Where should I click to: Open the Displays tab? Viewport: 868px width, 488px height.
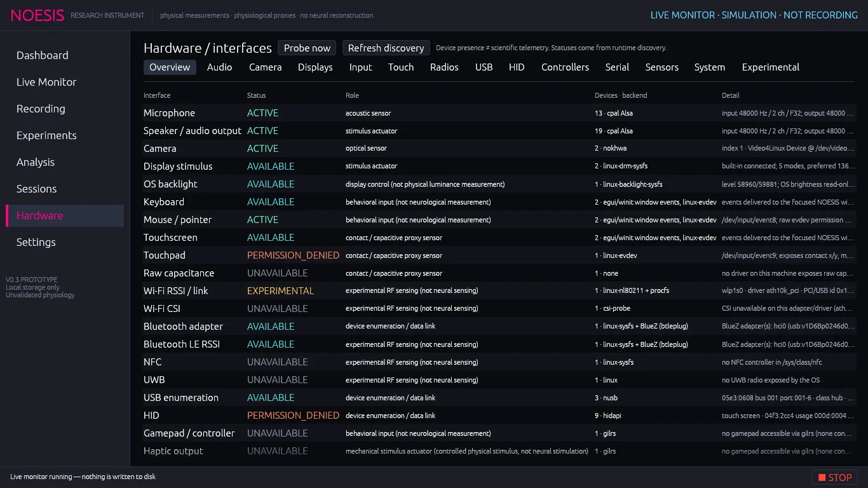tap(315, 67)
